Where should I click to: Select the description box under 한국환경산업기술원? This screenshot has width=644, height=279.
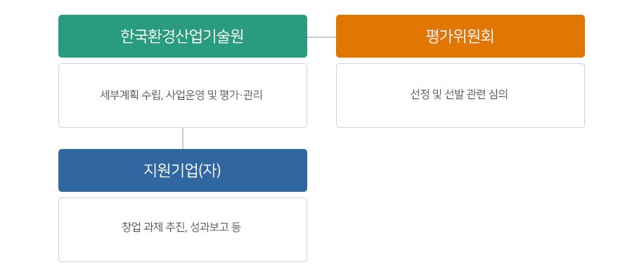tap(183, 96)
